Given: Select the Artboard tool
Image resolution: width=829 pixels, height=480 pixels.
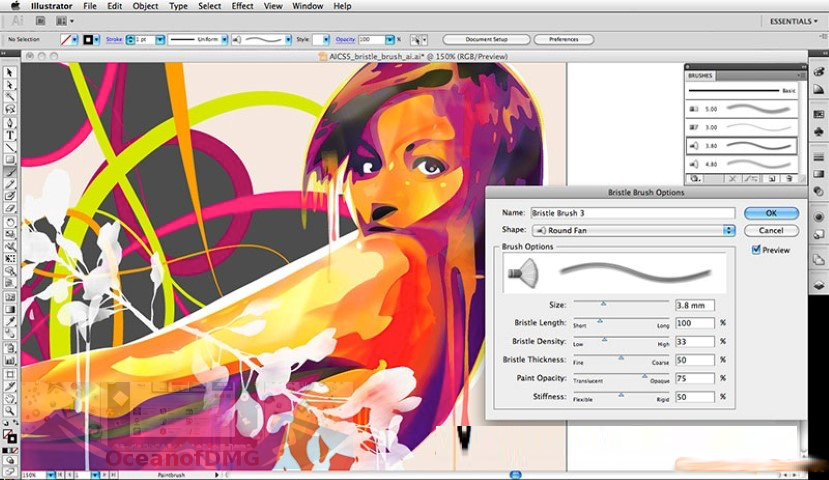Looking at the screenshot, I should (10, 374).
